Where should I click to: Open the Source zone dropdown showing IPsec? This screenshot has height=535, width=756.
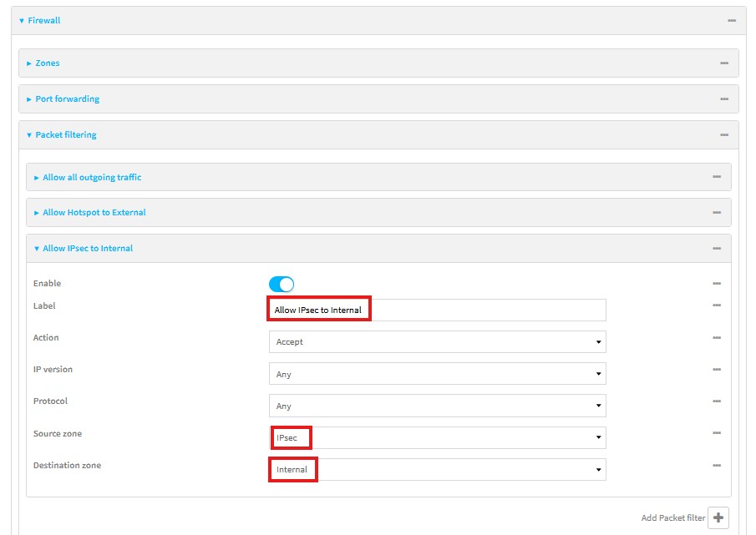437,438
